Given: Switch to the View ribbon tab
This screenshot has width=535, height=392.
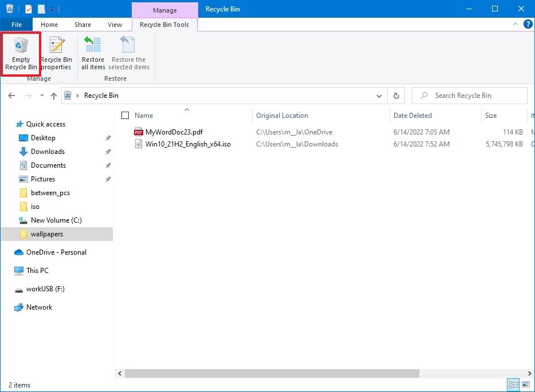Looking at the screenshot, I should click(x=115, y=24).
